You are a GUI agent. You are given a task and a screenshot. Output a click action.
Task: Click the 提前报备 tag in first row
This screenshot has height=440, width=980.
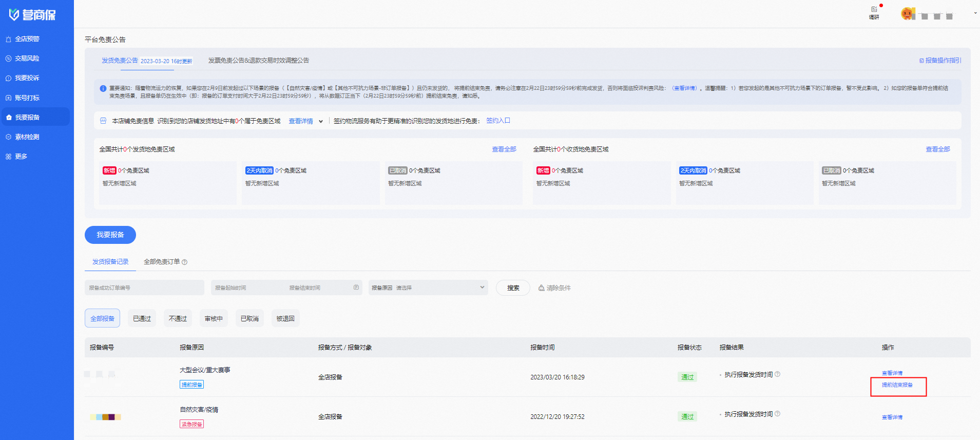click(x=192, y=385)
